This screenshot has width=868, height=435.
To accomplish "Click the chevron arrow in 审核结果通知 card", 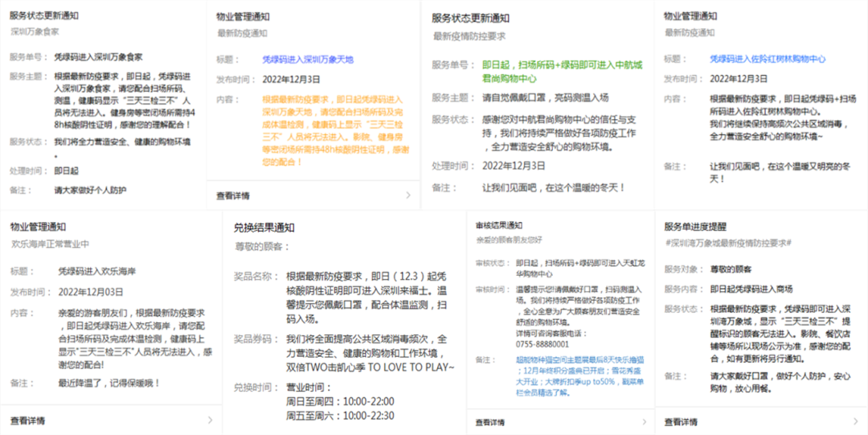I will coord(644,421).
